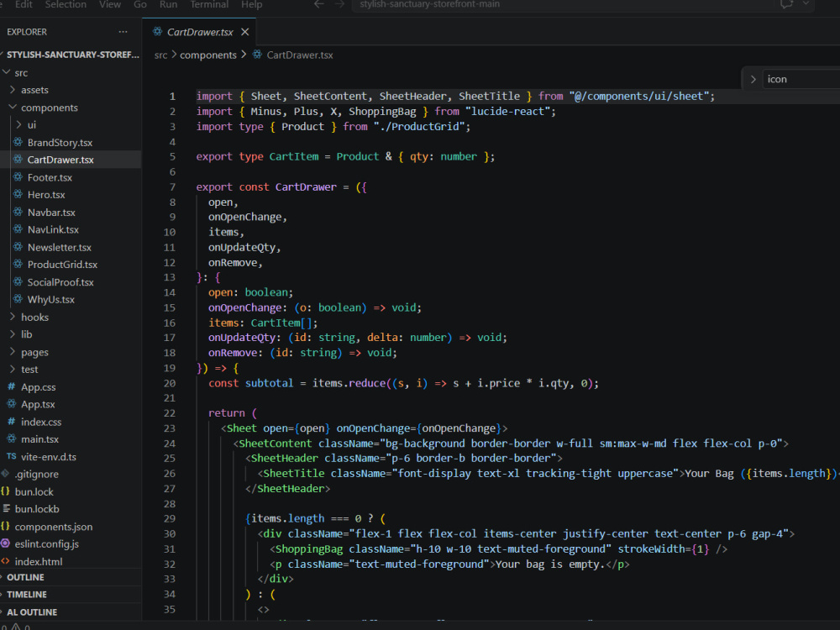840x630 pixels.
Task: Click the React icon in the breadcrumb
Action: pos(257,54)
